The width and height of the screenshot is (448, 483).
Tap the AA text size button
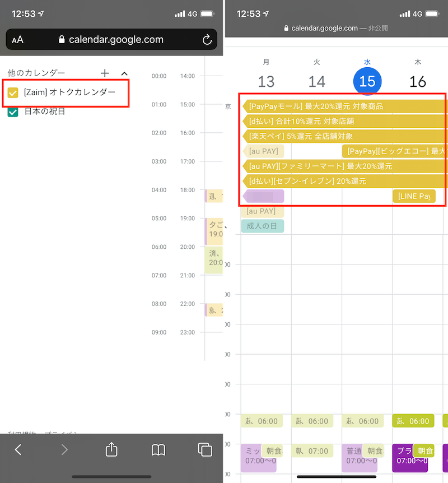coord(18,40)
